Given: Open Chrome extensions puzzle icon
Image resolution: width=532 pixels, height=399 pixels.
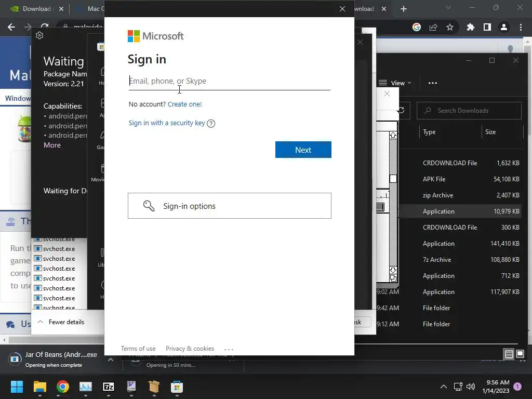Looking at the screenshot, I should point(470,27).
